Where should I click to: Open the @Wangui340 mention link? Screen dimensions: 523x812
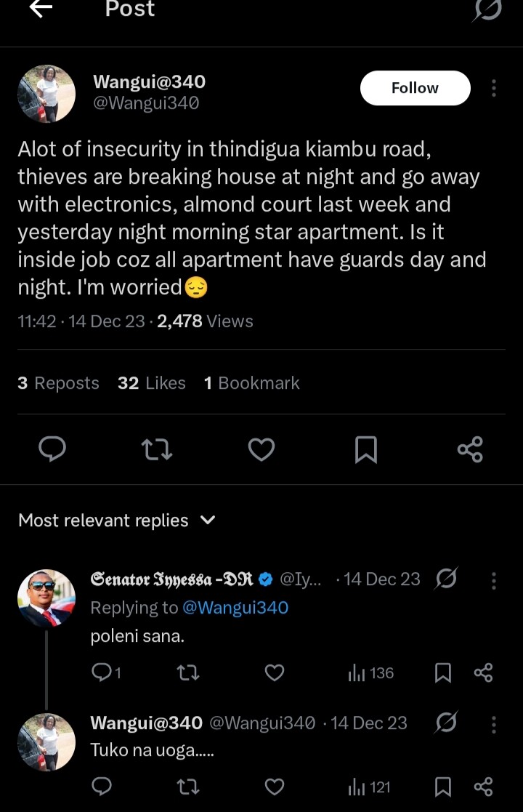(235, 608)
